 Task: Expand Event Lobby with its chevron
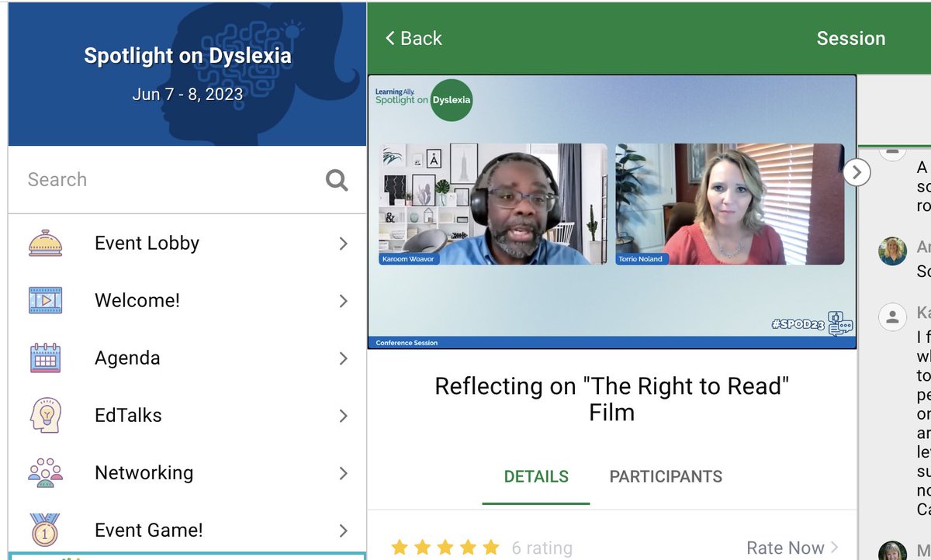[343, 244]
